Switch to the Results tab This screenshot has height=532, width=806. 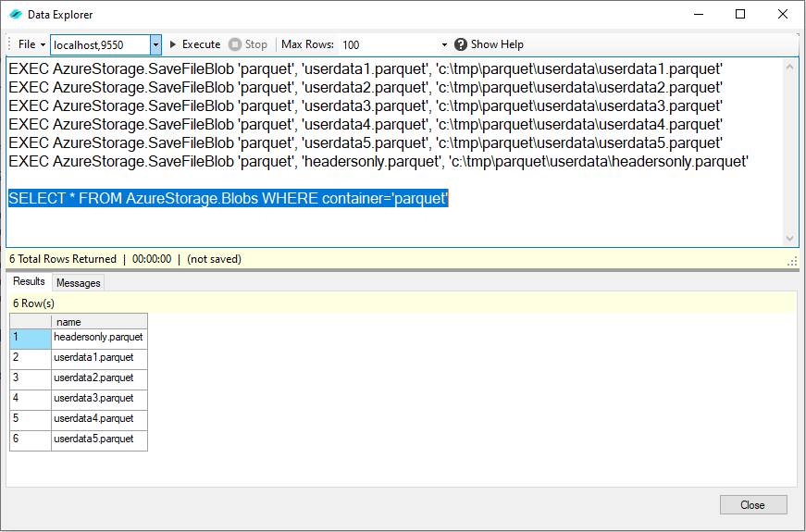click(29, 281)
